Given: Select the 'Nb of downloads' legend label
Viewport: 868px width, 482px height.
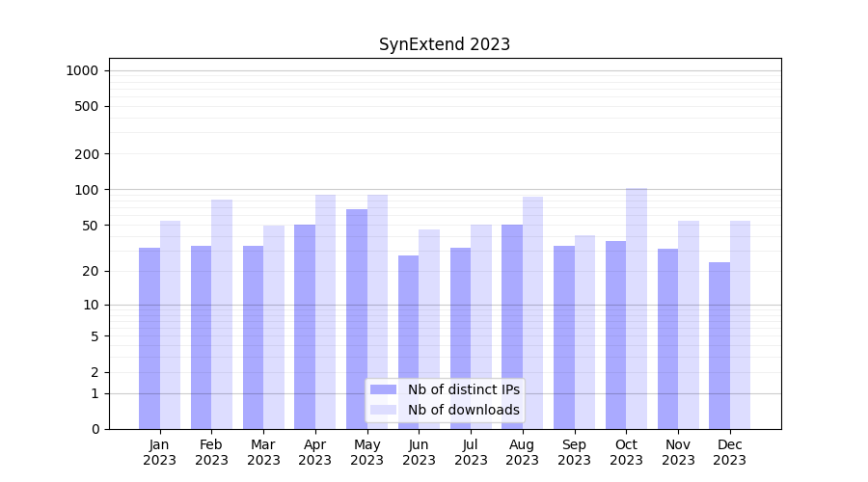Looking at the screenshot, I should [x=463, y=410].
